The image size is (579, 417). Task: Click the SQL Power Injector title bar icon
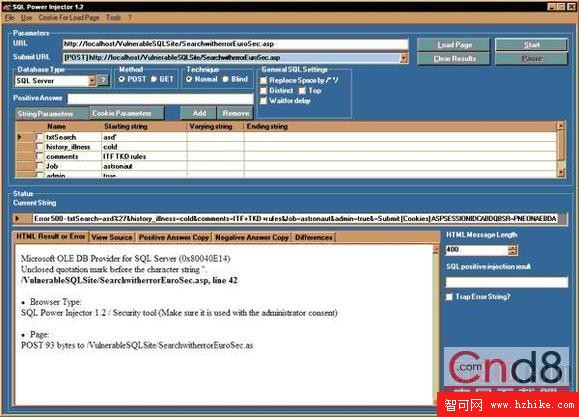[6, 7]
